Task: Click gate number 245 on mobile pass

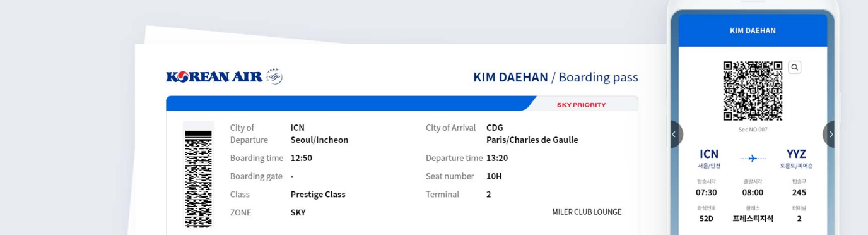Action: [799, 192]
